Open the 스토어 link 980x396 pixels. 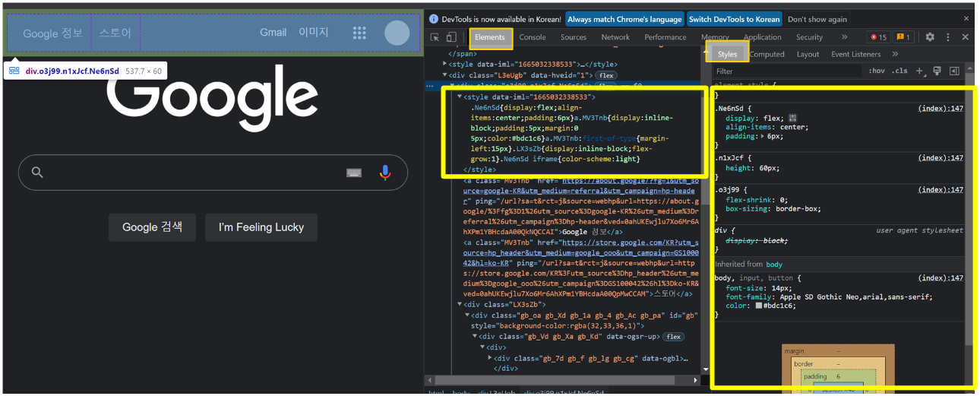pyautogui.click(x=115, y=33)
